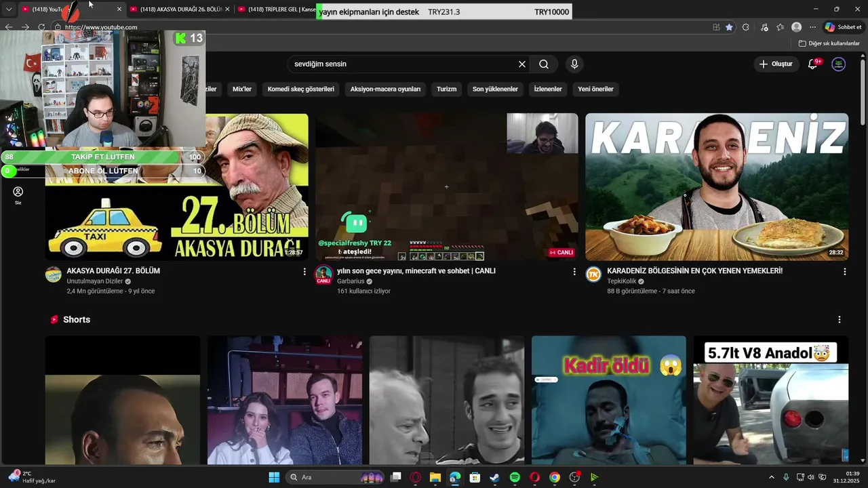Select the Turizm filter chip
This screenshot has height=488, width=868.
tap(446, 89)
